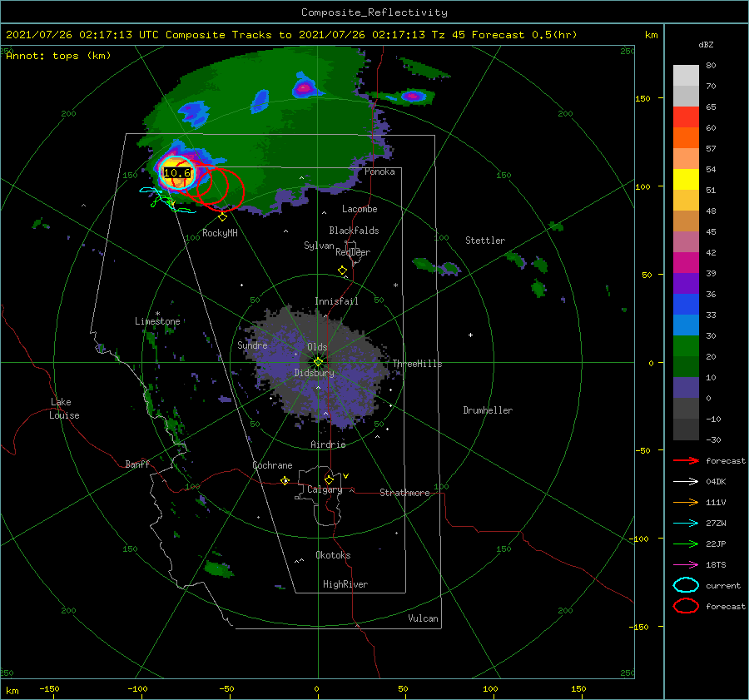Pick the blue swatch between 36 and 33 dBZ

point(686,305)
